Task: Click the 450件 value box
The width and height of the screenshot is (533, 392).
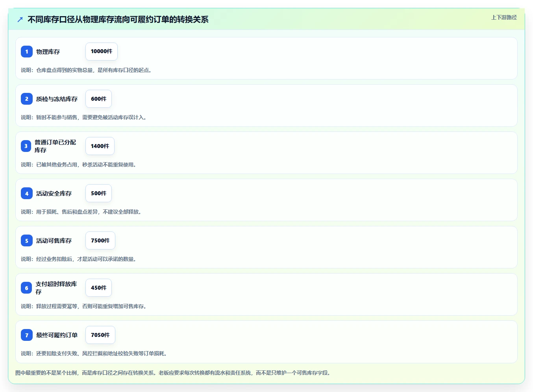Action: 98,288
